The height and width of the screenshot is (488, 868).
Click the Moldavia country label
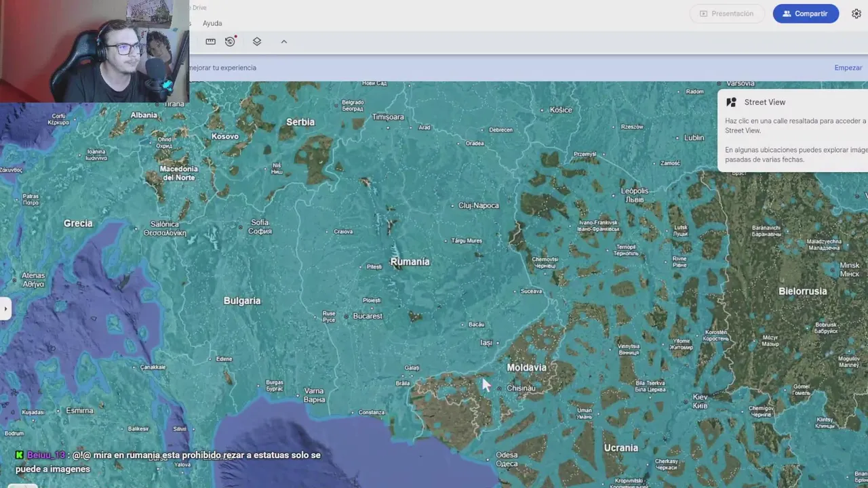527,367
